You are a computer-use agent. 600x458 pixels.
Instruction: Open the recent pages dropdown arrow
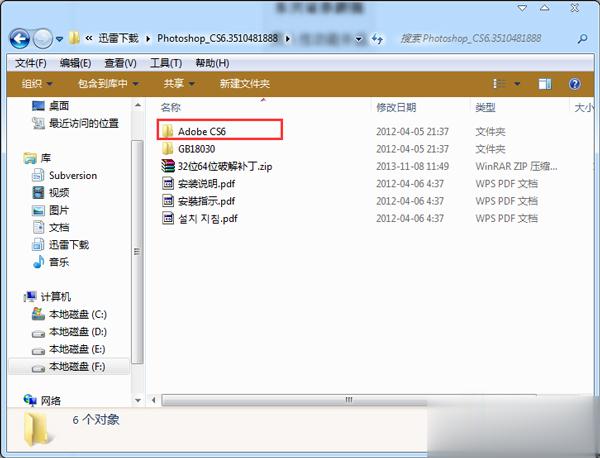59,39
